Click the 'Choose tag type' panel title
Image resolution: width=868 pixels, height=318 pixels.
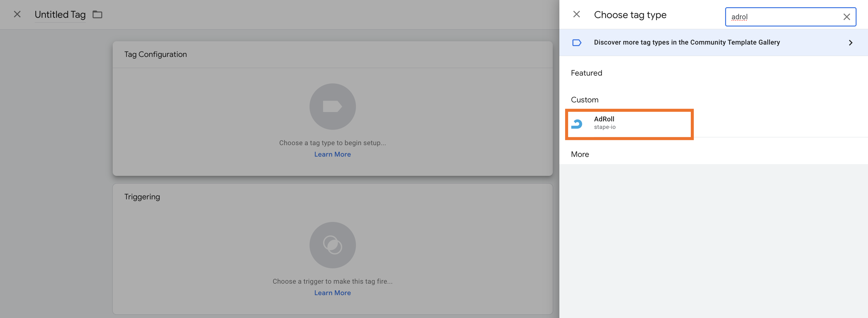point(630,15)
